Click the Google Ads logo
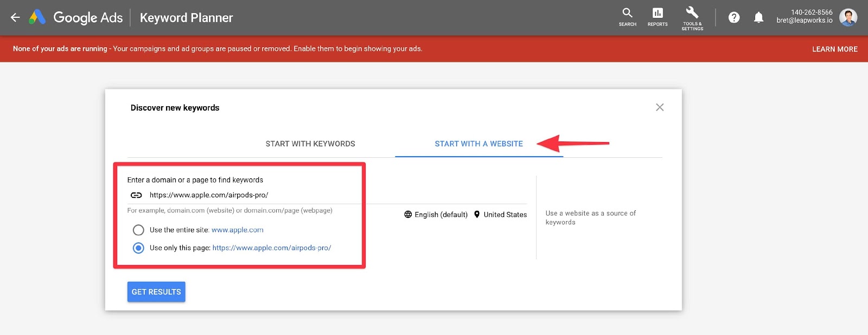868x335 pixels. pos(76,17)
